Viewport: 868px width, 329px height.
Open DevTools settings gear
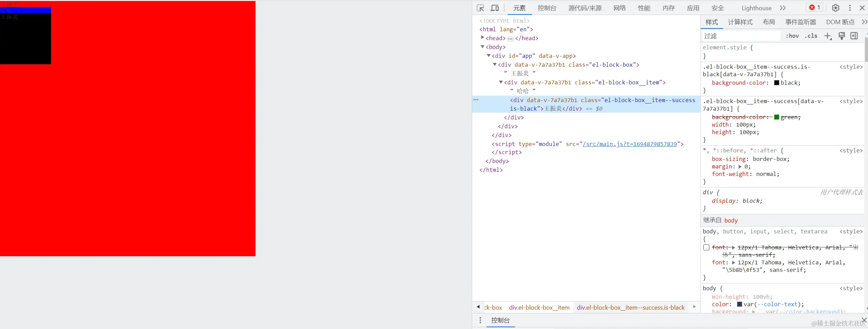(836, 8)
